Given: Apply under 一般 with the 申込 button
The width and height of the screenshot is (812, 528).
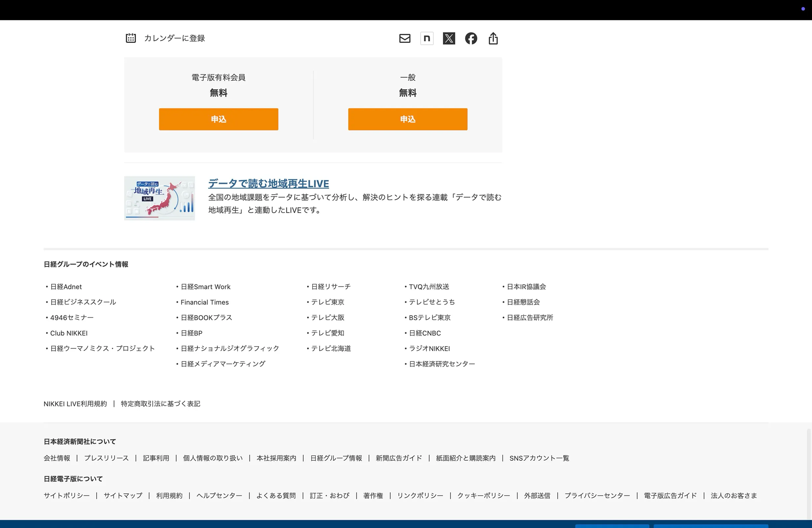Looking at the screenshot, I should coord(408,119).
